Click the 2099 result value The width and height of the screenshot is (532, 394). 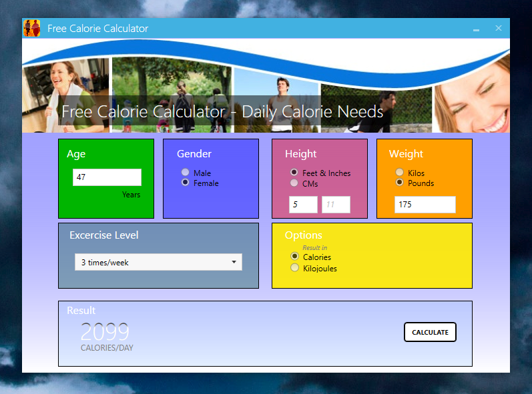click(105, 331)
